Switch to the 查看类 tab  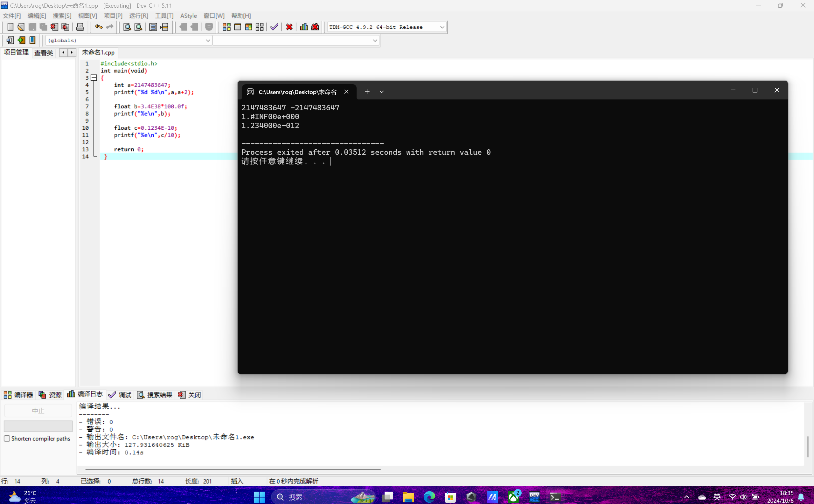[x=44, y=53]
